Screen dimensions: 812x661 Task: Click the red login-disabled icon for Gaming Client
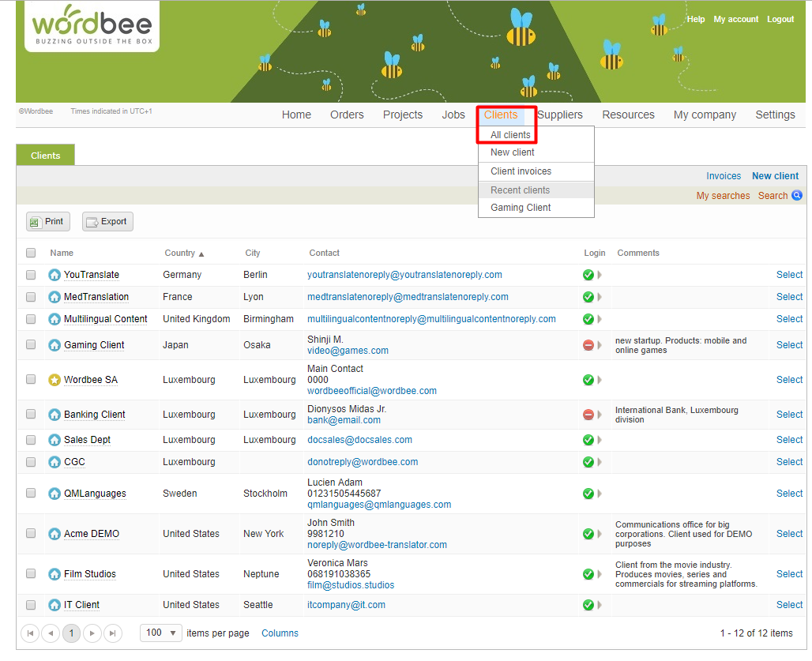[x=588, y=345]
